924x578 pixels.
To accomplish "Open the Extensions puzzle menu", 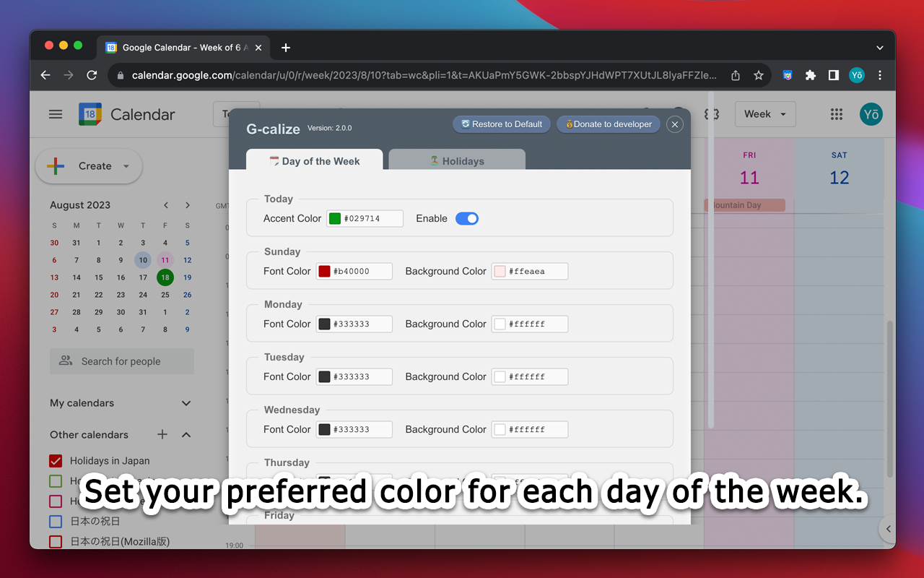I will [x=811, y=75].
